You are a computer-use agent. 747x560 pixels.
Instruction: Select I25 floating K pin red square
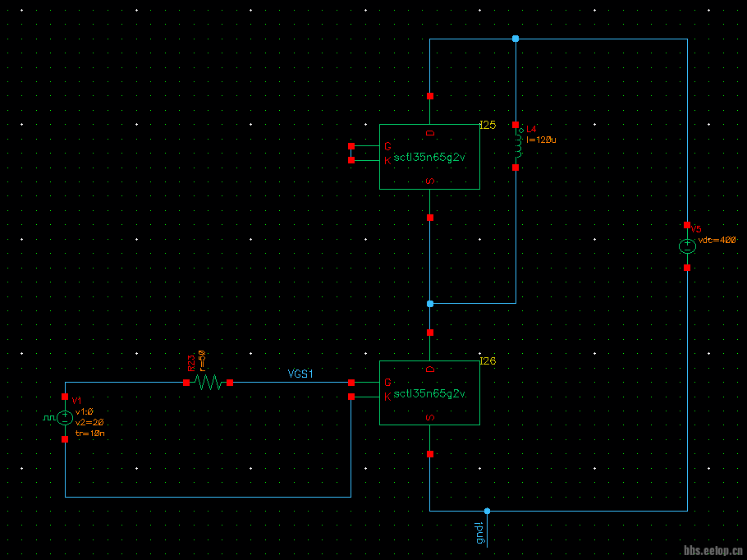click(x=351, y=160)
